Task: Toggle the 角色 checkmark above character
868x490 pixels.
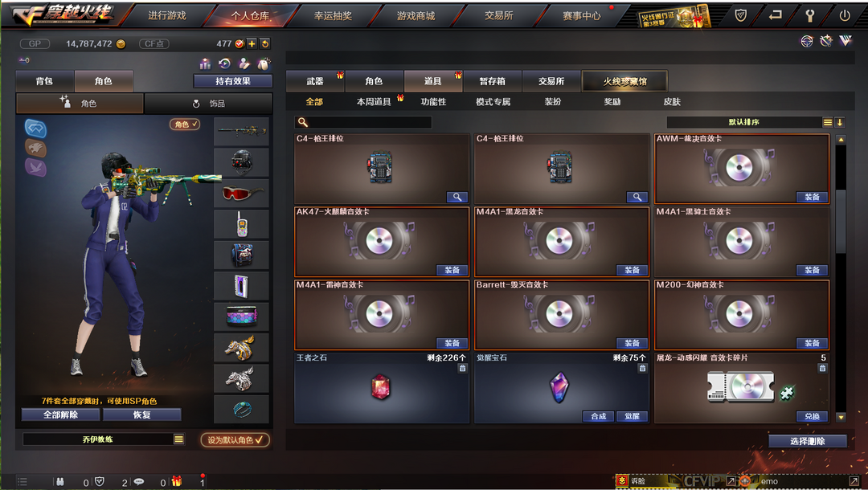Action: pyautogui.click(x=185, y=125)
